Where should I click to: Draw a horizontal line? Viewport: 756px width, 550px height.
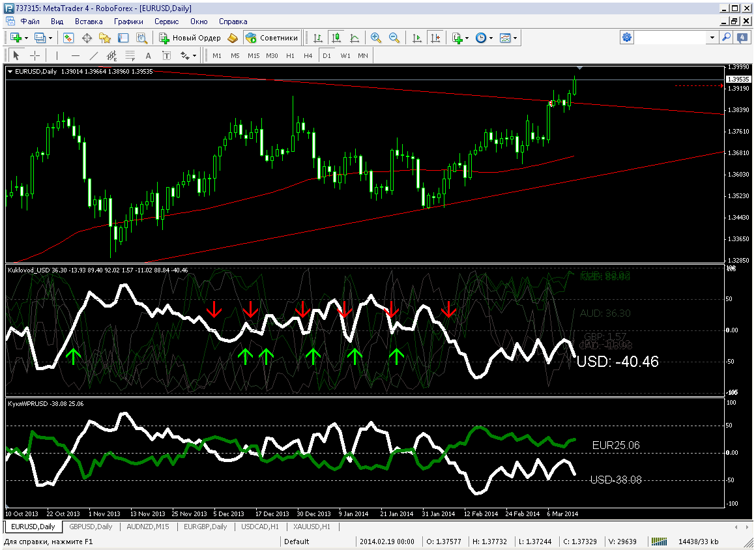[x=75, y=55]
